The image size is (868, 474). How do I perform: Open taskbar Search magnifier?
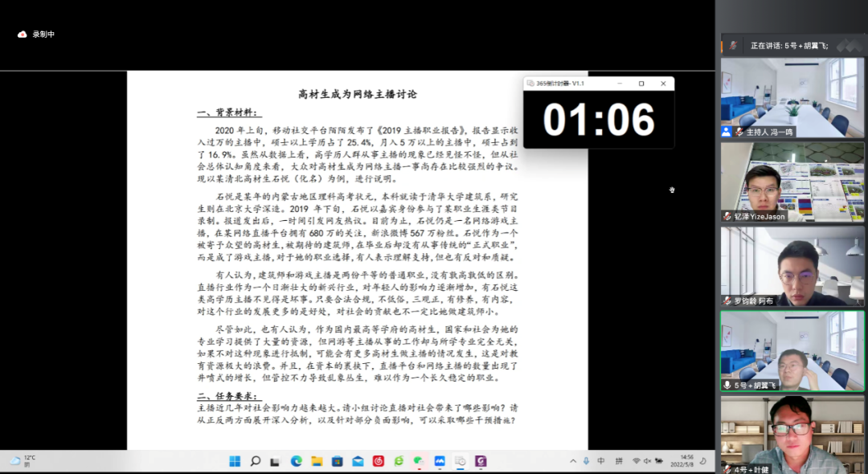point(256,461)
